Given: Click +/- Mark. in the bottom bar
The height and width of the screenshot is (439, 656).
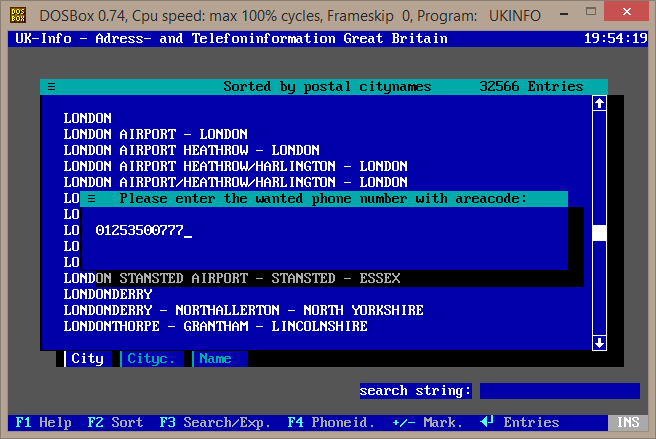Looking at the screenshot, I should [x=428, y=422].
